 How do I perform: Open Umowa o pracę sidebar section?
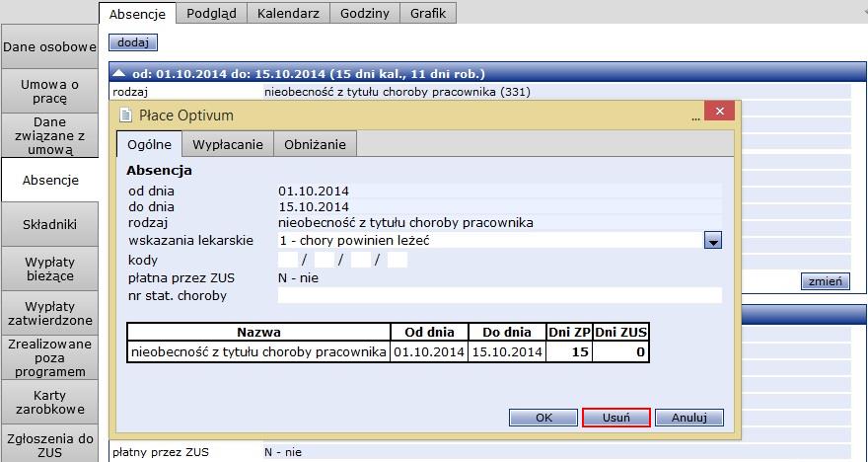point(49,92)
